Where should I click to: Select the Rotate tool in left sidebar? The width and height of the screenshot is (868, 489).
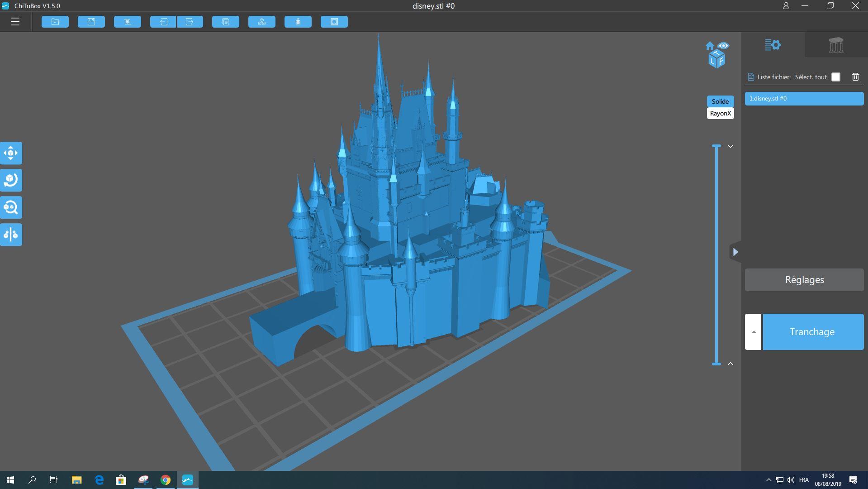[x=11, y=180]
